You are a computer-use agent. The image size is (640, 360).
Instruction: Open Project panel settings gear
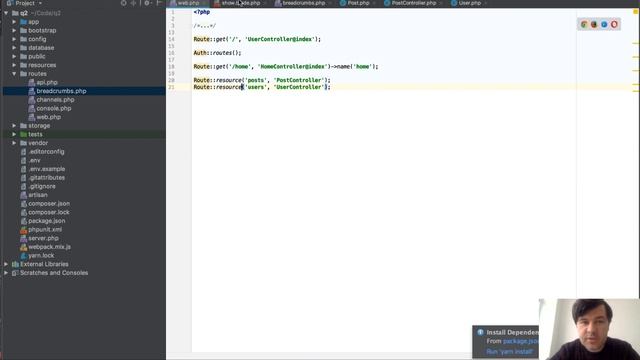147,3
